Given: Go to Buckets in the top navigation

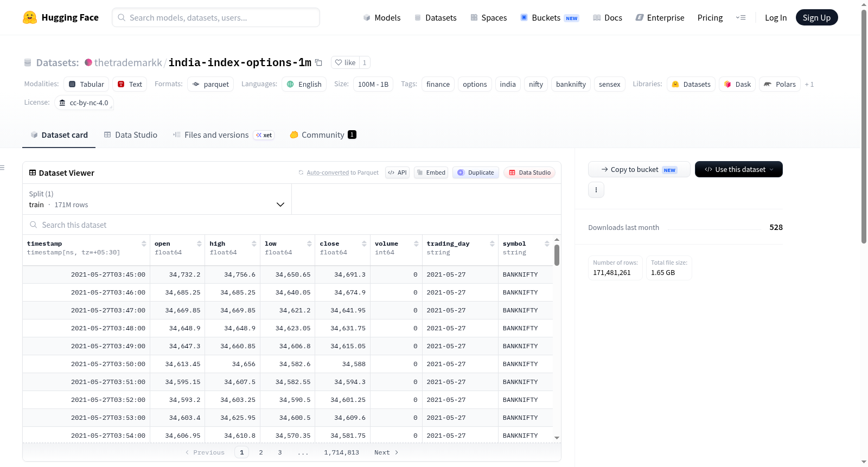Looking at the screenshot, I should click(550, 17).
